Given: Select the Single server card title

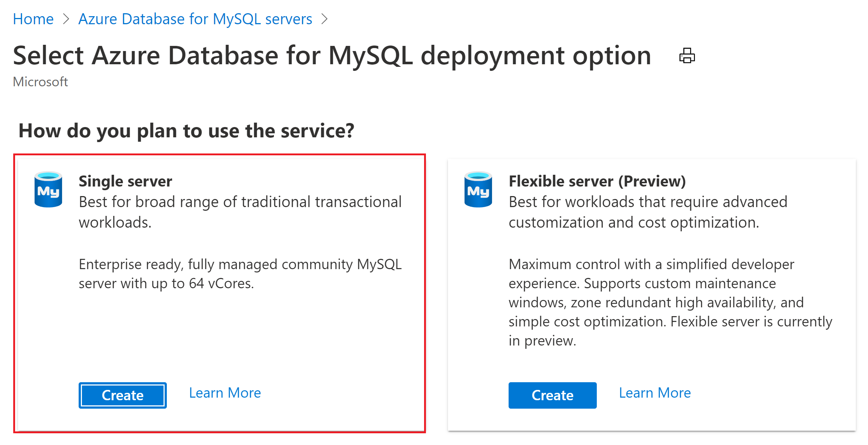Looking at the screenshot, I should 125,181.
